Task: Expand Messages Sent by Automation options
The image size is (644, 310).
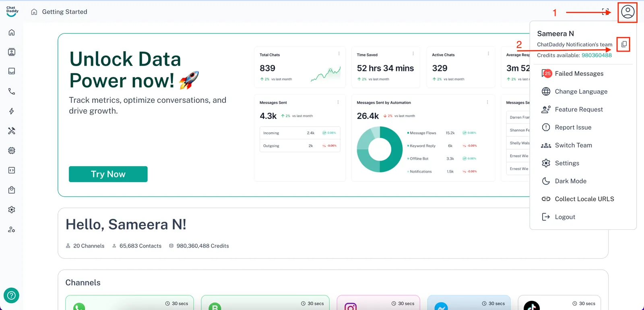Action: click(x=487, y=102)
